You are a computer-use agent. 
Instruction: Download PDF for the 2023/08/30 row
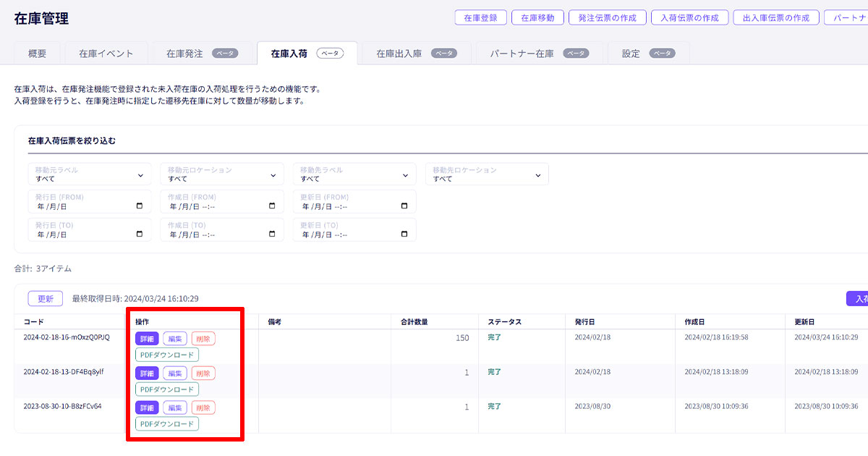pyautogui.click(x=167, y=424)
